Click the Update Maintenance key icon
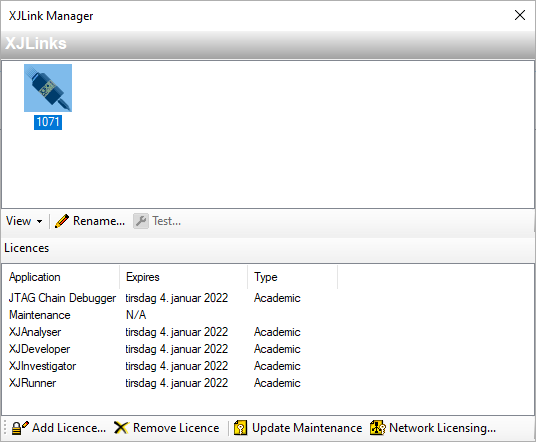536x442 pixels. (241, 428)
